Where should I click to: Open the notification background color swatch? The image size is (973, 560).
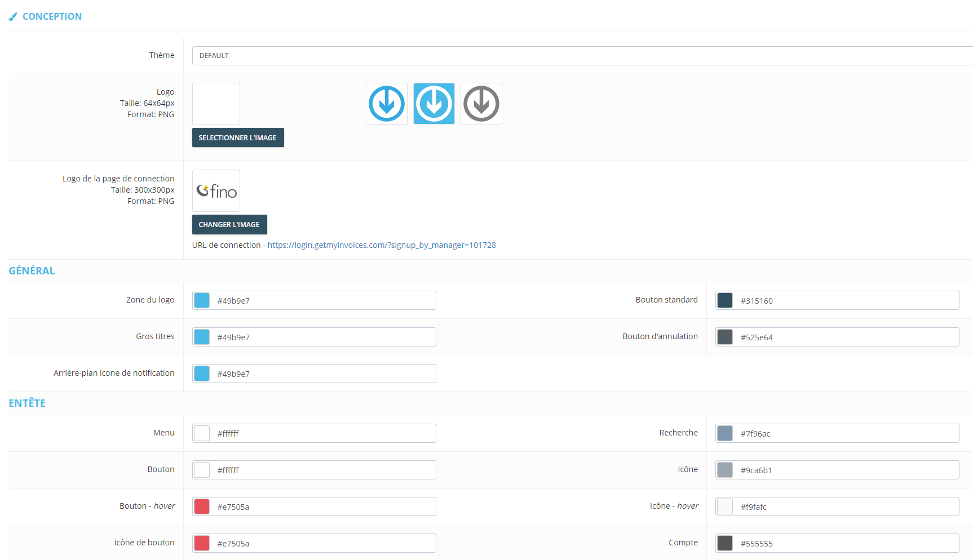[x=202, y=374]
